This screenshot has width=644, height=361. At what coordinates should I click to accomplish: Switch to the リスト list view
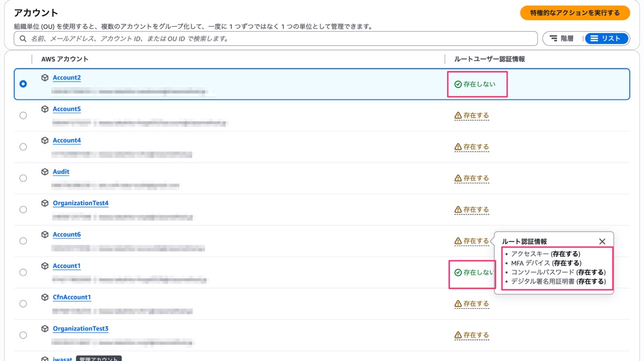point(606,39)
